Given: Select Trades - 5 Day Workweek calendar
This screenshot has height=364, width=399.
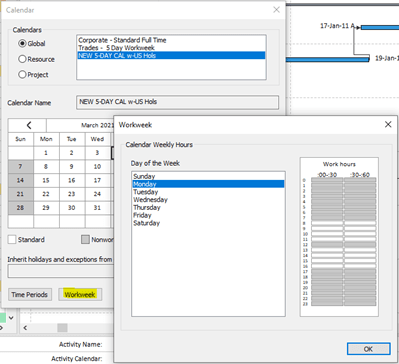Looking at the screenshot, I should point(171,48).
